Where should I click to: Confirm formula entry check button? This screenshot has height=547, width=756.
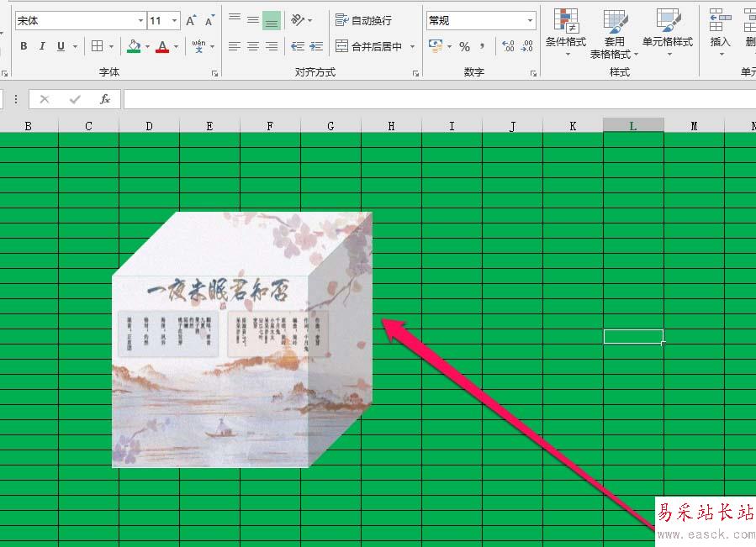(75, 99)
